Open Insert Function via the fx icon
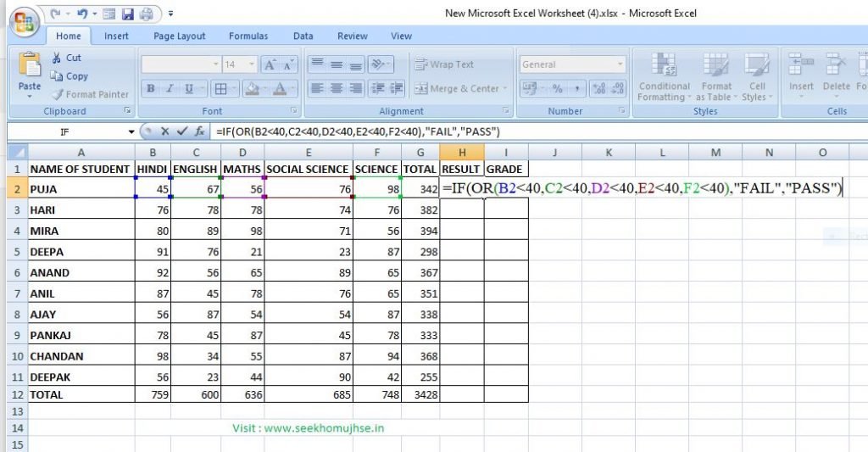The height and width of the screenshot is (452, 868). 199,131
